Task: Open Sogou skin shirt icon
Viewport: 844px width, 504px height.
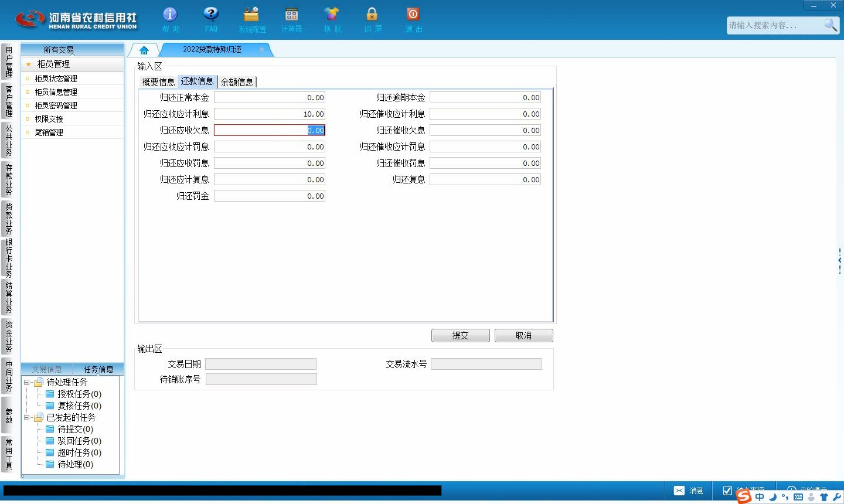Action: click(824, 497)
